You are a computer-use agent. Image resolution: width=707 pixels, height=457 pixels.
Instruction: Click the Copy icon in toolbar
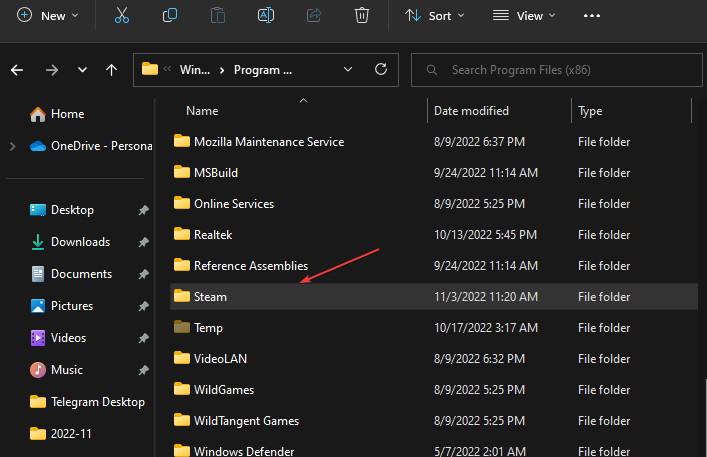(170, 15)
